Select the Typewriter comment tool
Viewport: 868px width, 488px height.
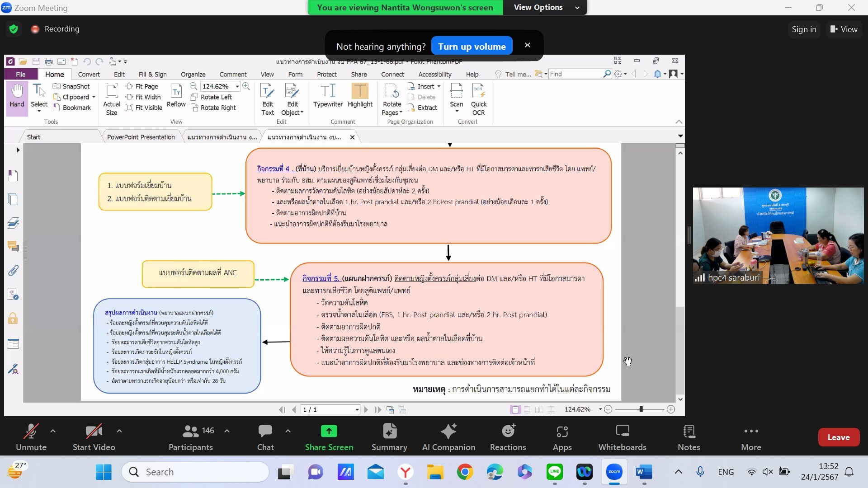[328, 96]
